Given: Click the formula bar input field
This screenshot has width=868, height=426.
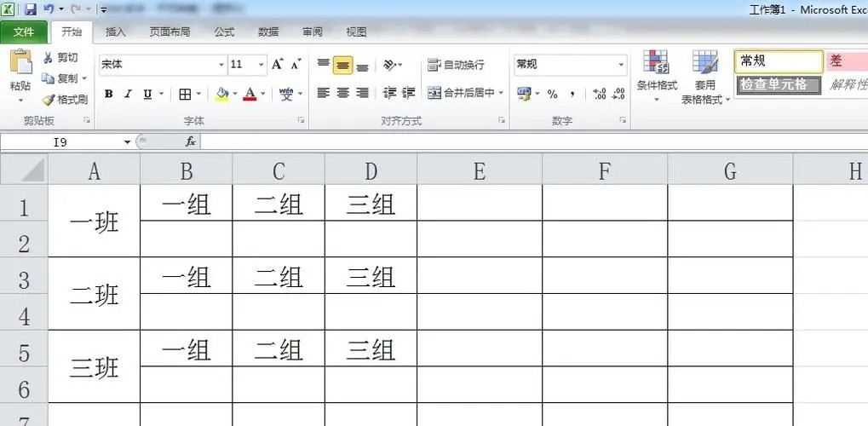Looking at the screenshot, I should pos(534,142).
